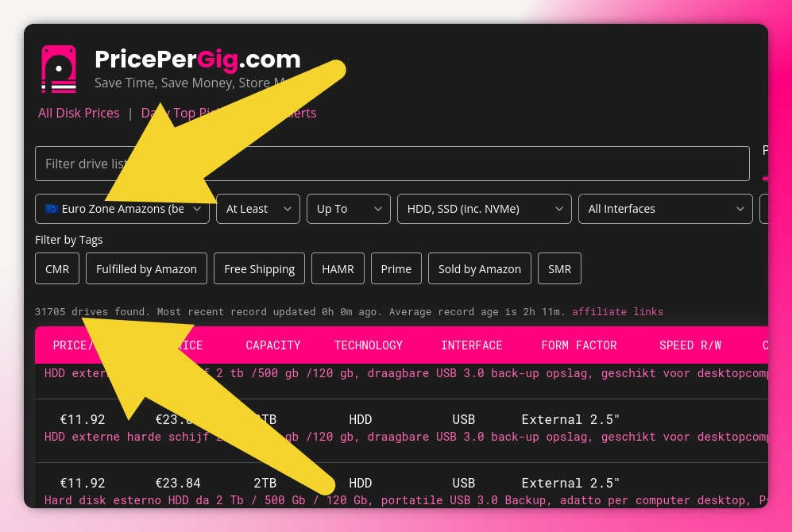
Task: Enable the Free Shipping tag filter
Action: 259,269
